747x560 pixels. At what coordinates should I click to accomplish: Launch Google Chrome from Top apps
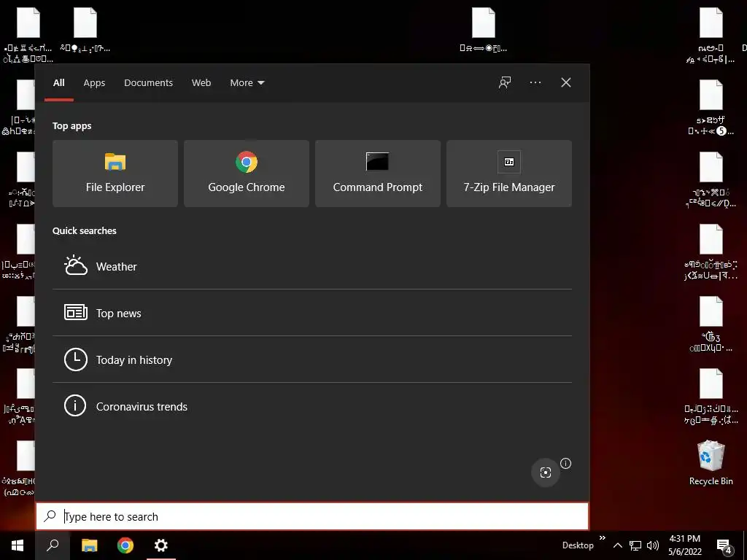(x=247, y=174)
